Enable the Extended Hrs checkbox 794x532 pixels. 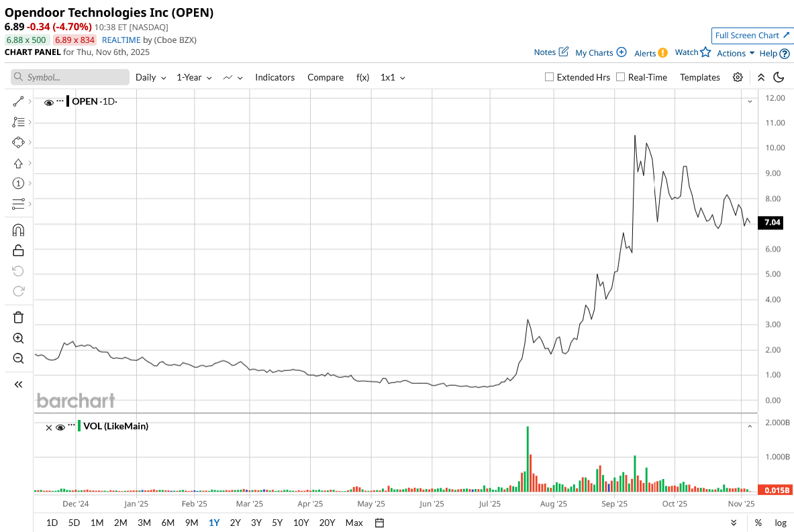coord(549,77)
